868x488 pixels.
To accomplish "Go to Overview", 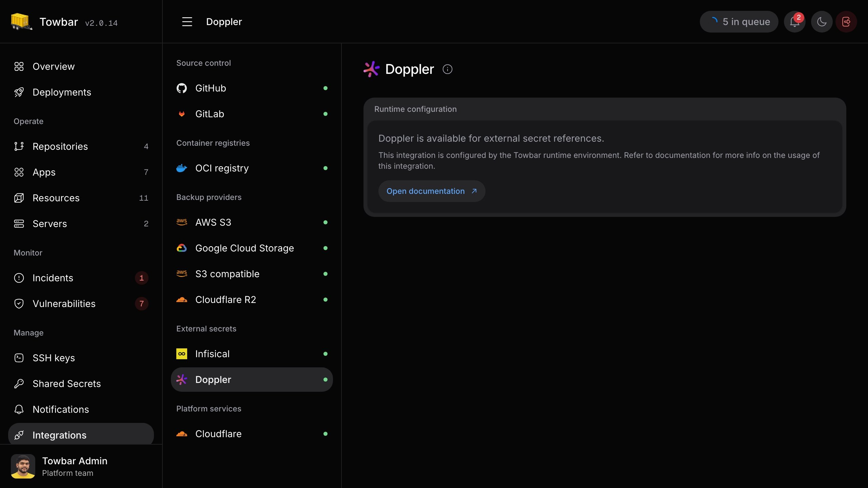I will [81, 66].
